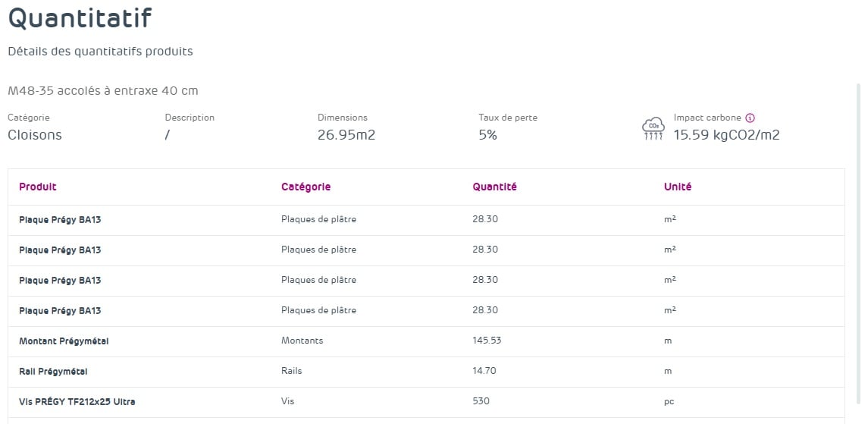The width and height of the screenshot is (868, 424).
Task: Click the Catégorie column header
Action: click(x=306, y=187)
